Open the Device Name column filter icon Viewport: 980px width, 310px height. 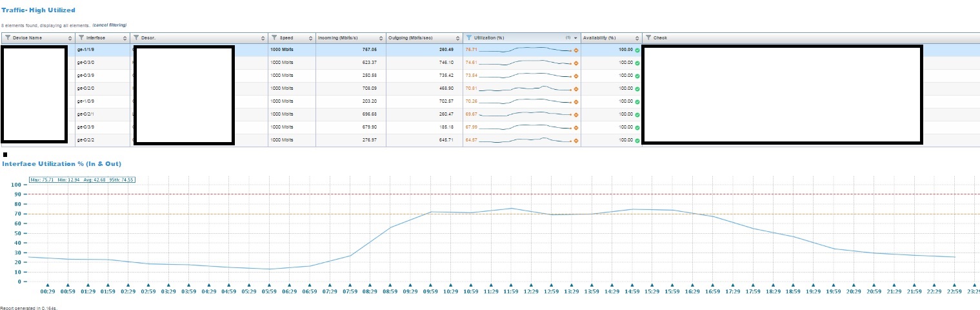click(7, 38)
